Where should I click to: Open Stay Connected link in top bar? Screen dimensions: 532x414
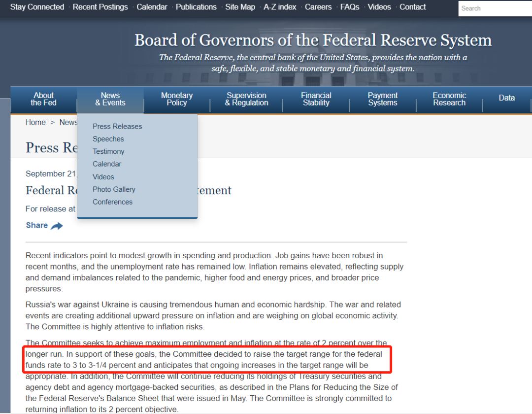pos(37,7)
